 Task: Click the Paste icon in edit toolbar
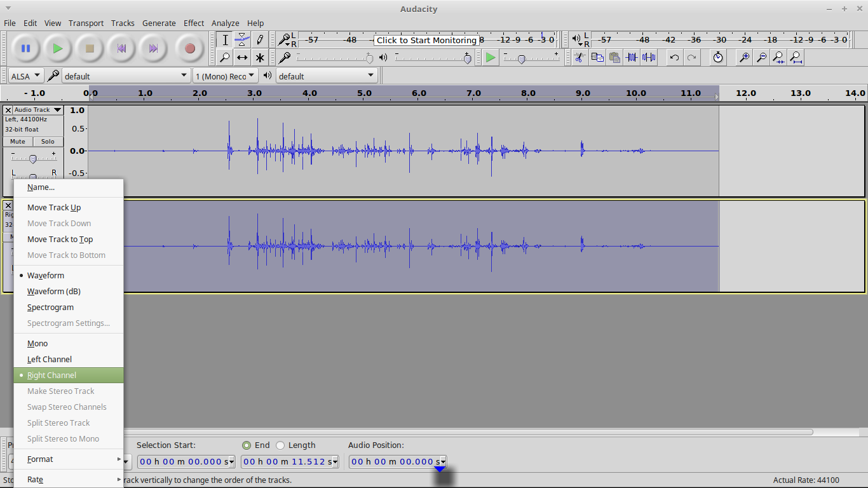(x=614, y=58)
